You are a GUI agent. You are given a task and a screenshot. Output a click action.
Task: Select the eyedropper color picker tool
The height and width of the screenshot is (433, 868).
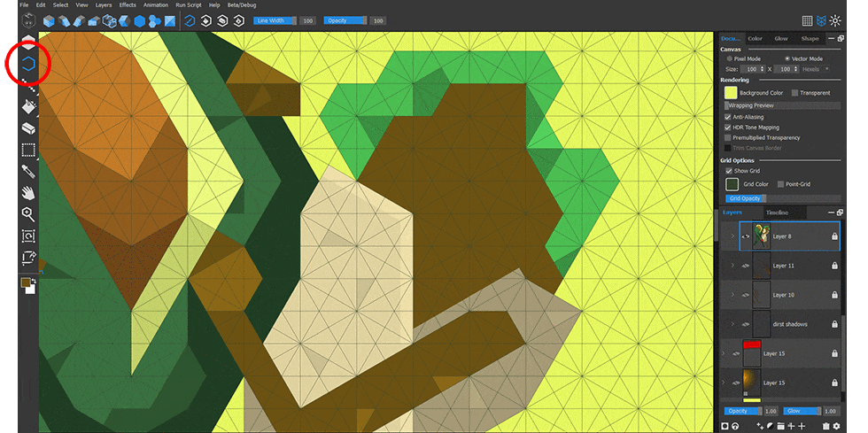[x=28, y=171]
